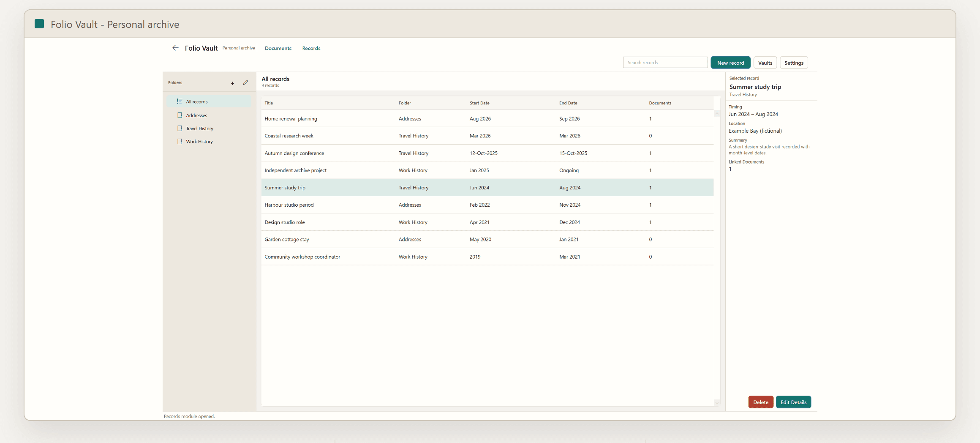Select the Coastal research week record
980x443 pixels.
pos(487,136)
